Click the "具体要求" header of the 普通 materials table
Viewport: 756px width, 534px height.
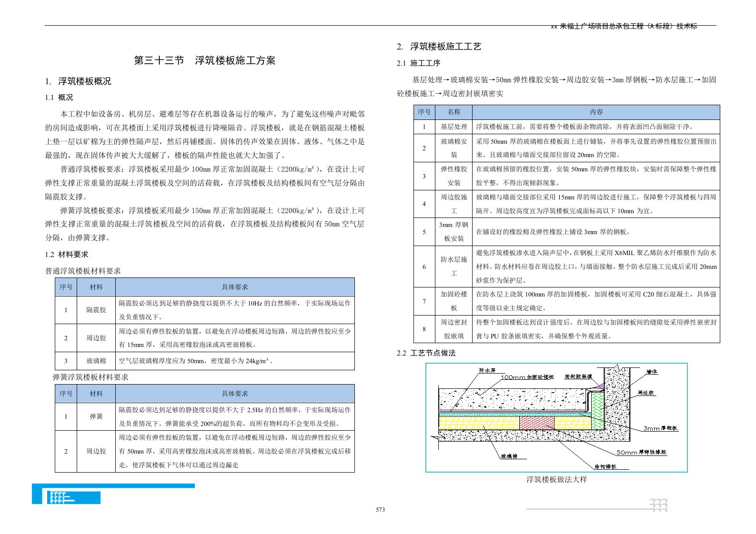tap(235, 287)
